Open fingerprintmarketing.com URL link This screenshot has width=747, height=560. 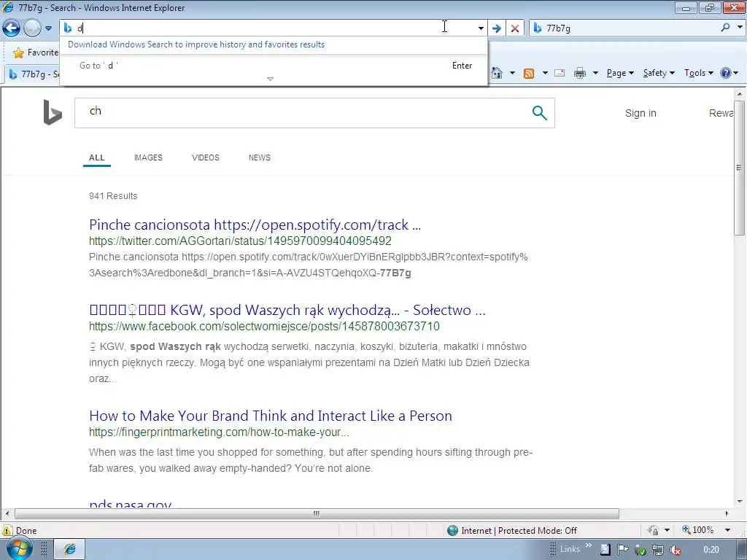(x=219, y=432)
